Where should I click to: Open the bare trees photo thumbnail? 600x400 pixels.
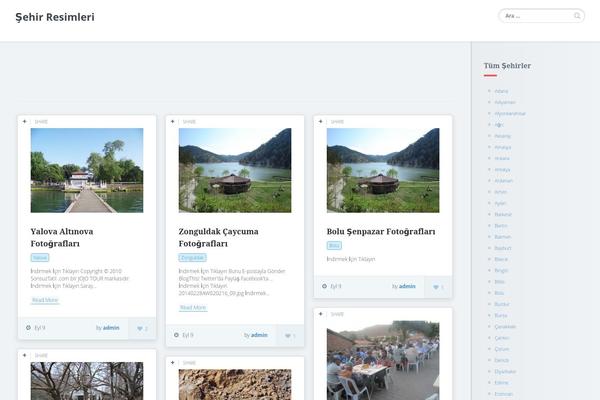[x=87, y=381]
